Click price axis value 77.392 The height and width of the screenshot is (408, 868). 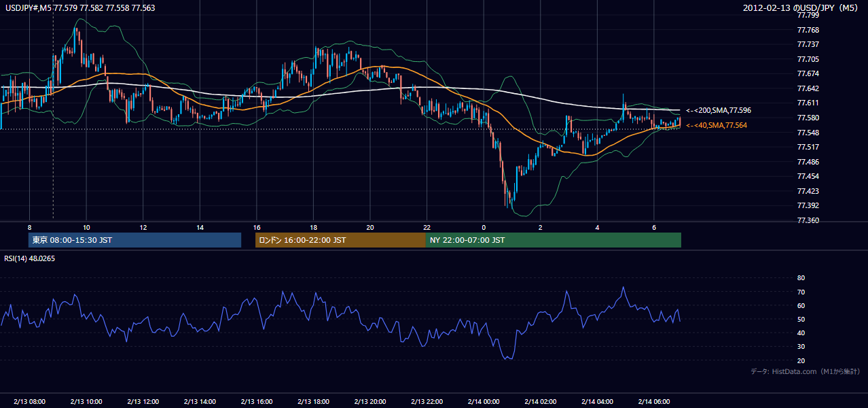[x=808, y=205]
